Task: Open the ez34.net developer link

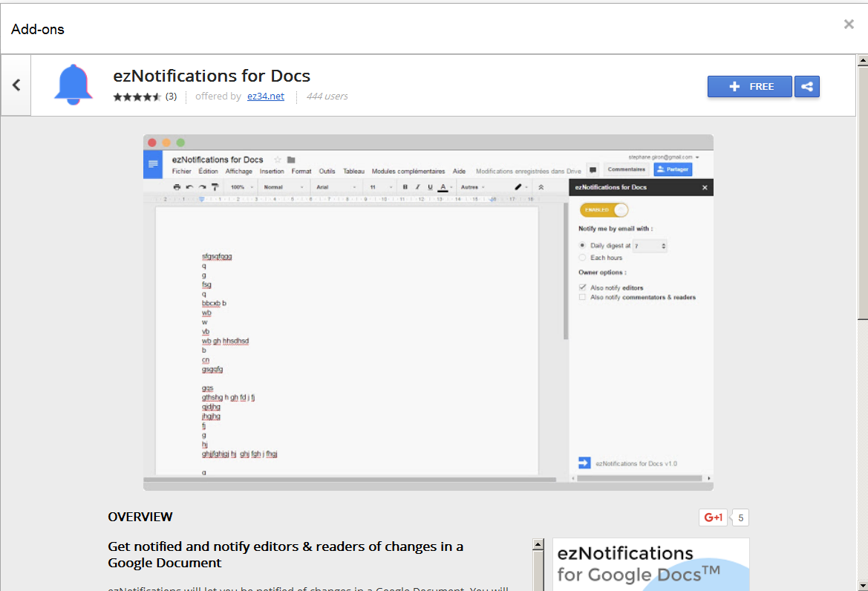Action: (266, 97)
